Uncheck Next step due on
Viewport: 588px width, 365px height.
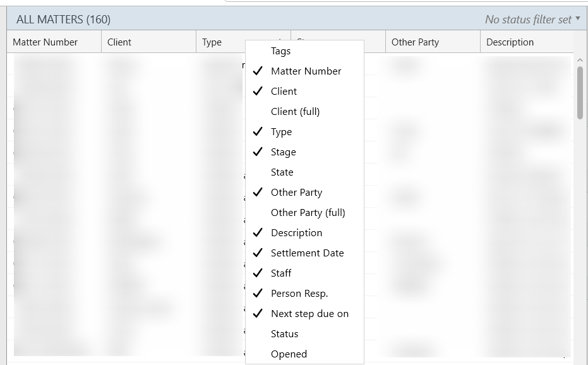point(309,314)
